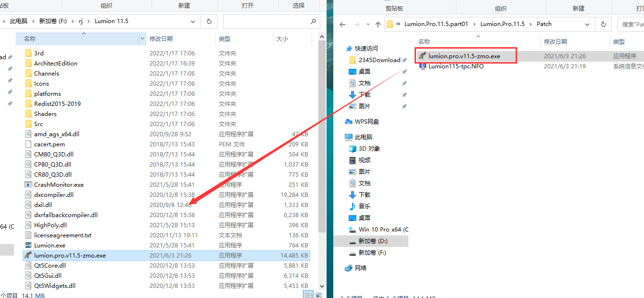Sort left window by 修改日期 column
This screenshot has height=298, width=644.
coord(161,39)
